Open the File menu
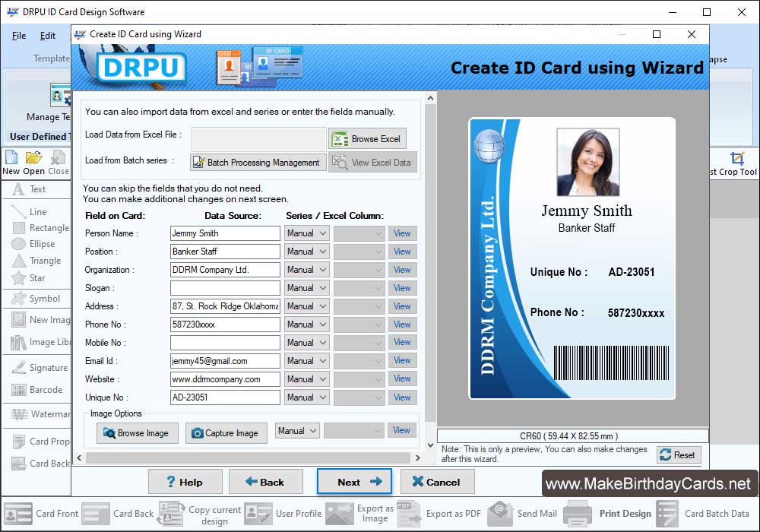This screenshot has height=532, width=760. tap(19, 36)
